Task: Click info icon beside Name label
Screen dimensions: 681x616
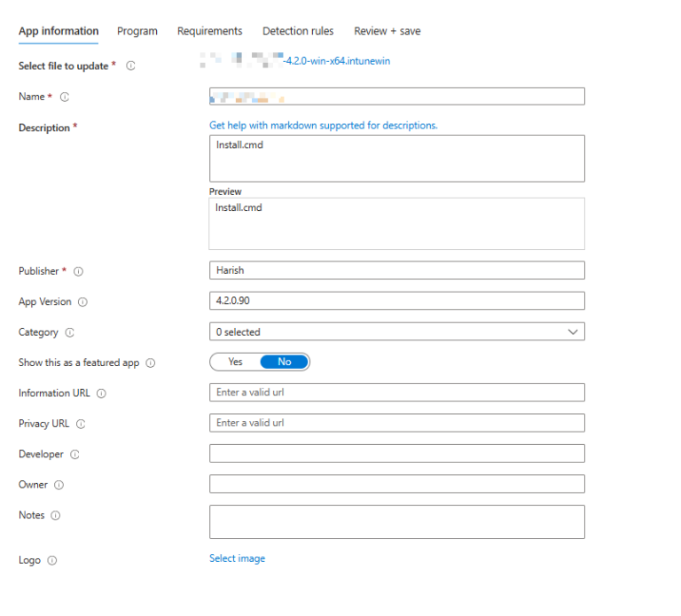Action: coord(65,97)
